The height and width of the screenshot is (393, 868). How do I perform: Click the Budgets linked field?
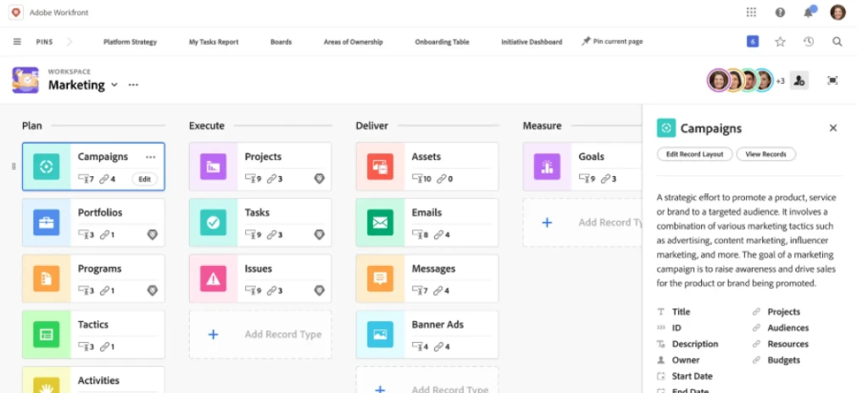(x=776, y=360)
